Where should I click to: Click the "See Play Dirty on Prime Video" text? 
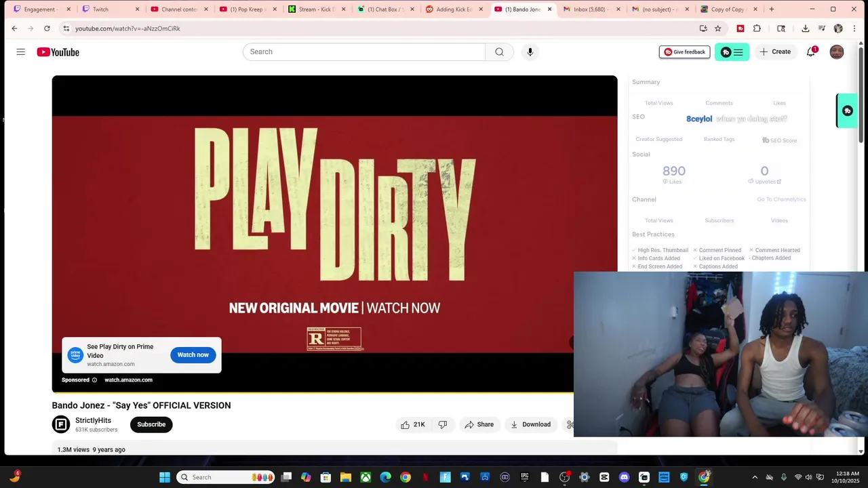tap(120, 351)
